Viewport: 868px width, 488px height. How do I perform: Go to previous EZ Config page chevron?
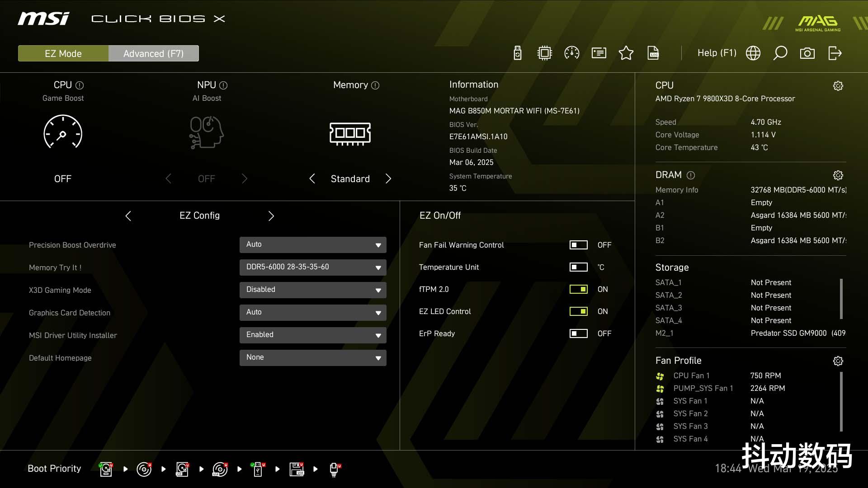tap(128, 216)
